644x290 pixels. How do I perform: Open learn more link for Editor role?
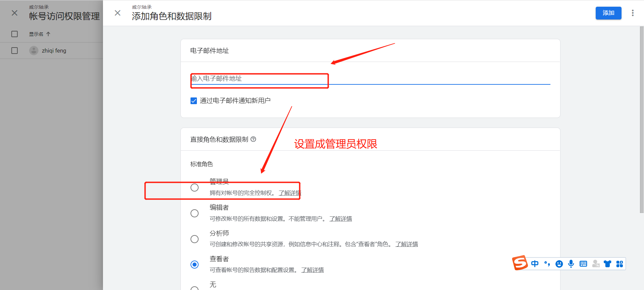[x=340, y=219]
